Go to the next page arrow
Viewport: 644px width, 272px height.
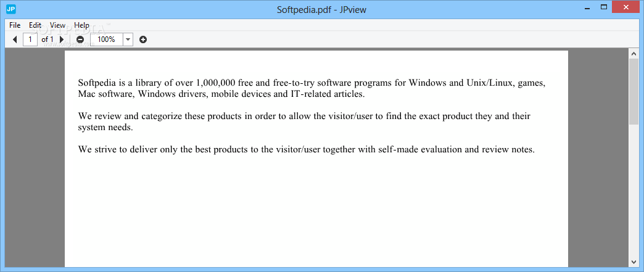(62, 39)
